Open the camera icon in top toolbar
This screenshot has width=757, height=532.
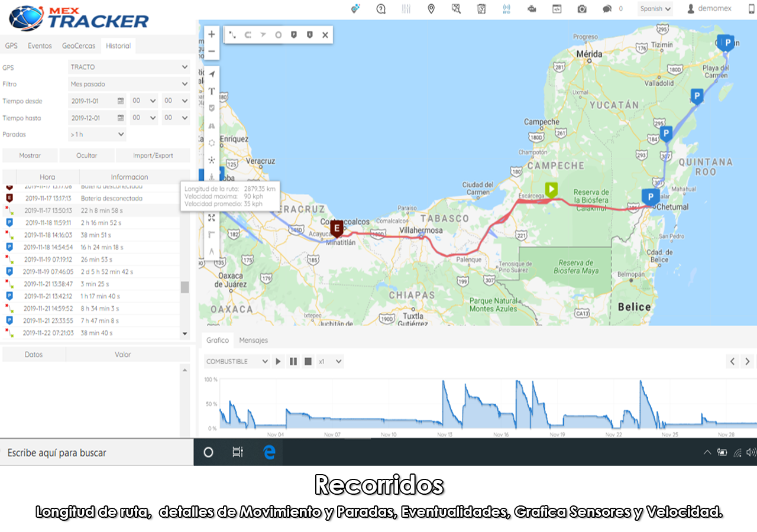tap(582, 9)
